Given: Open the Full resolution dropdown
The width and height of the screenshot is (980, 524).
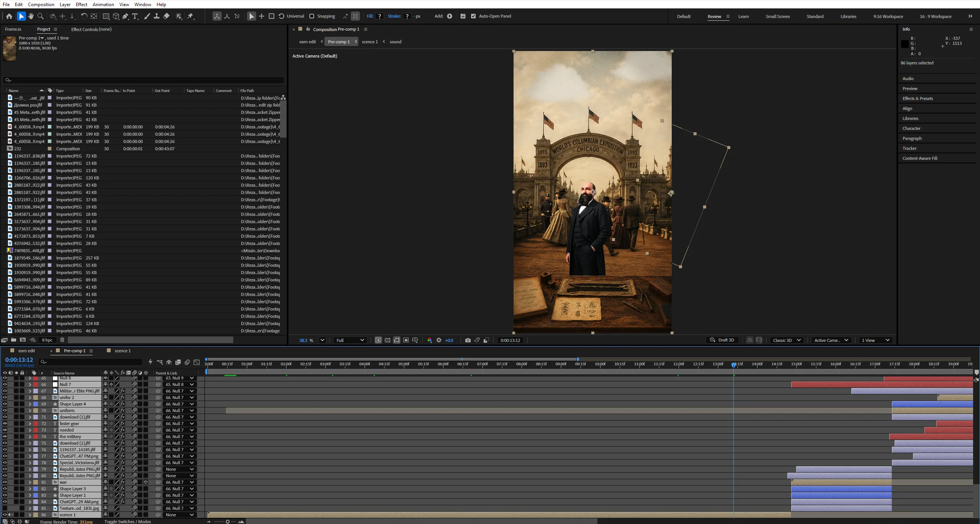Looking at the screenshot, I should [350, 340].
